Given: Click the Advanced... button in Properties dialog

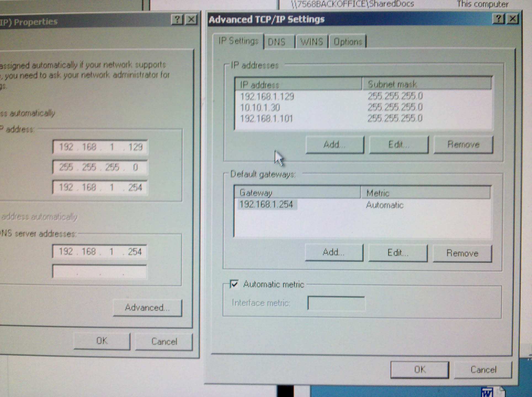Looking at the screenshot, I should [x=147, y=307].
